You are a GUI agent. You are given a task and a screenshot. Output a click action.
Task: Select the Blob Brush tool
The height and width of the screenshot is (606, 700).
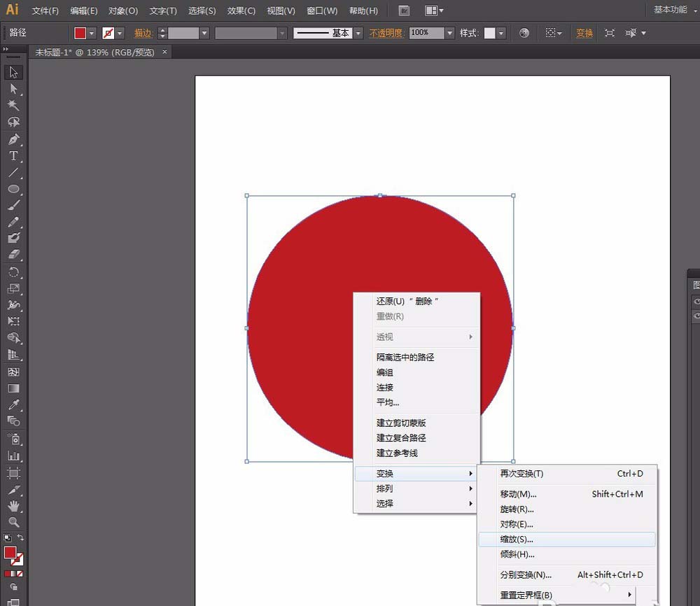pyautogui.click(x=13, y=238)
